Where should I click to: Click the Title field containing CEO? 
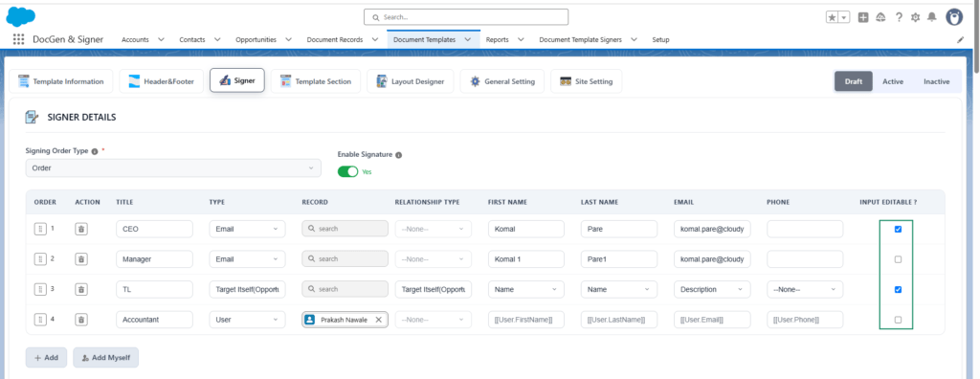pyautogui.click(x=154, y=229)
